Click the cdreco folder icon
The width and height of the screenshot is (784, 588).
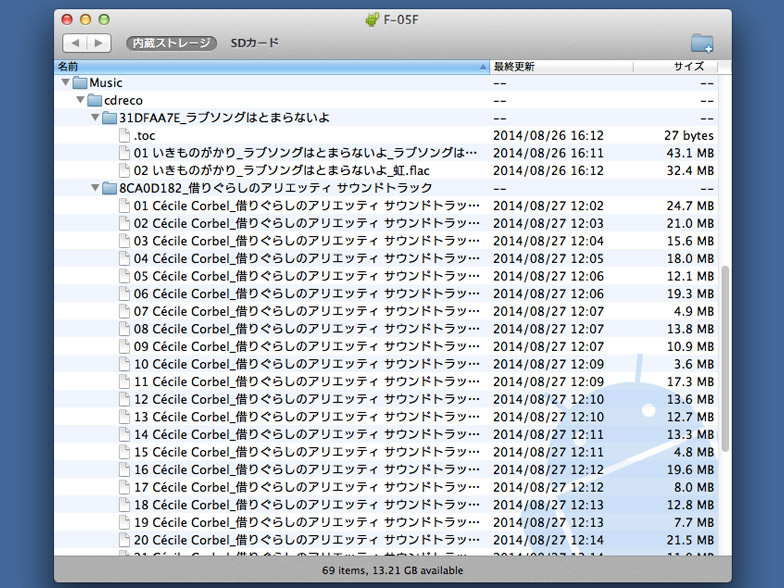(95, 100)
